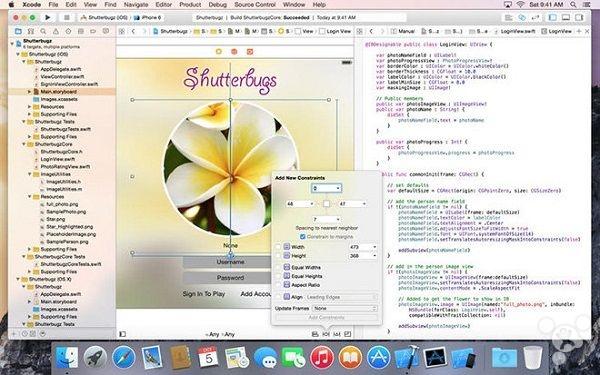
Task: Select the First Responder icon above canvas
Action: coord(234,51)
